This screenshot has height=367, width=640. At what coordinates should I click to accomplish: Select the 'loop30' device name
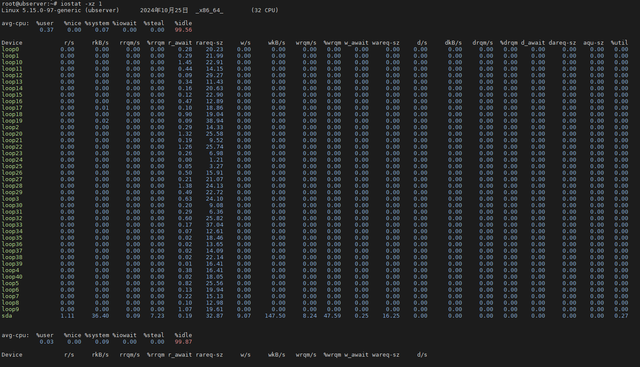pyautogui.click(x=12, y=205)
